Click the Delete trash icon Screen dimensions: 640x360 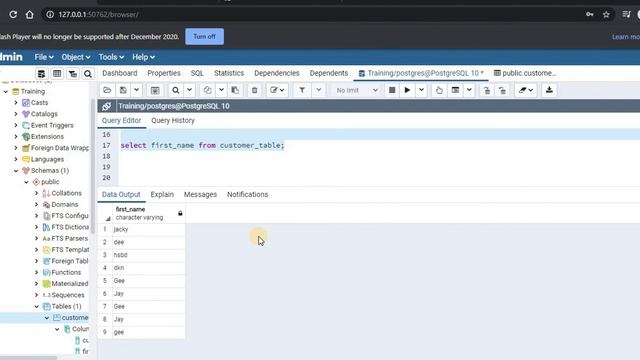point(254,90)
